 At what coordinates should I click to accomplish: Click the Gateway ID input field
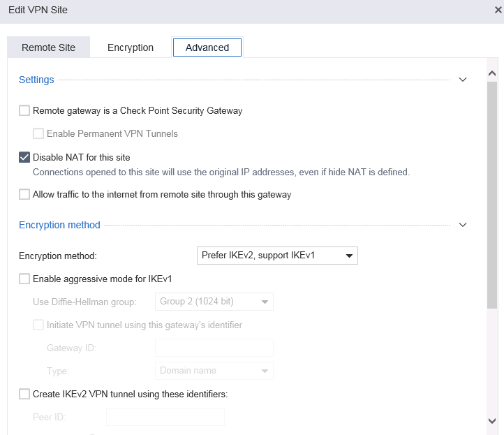pos(214,348)
